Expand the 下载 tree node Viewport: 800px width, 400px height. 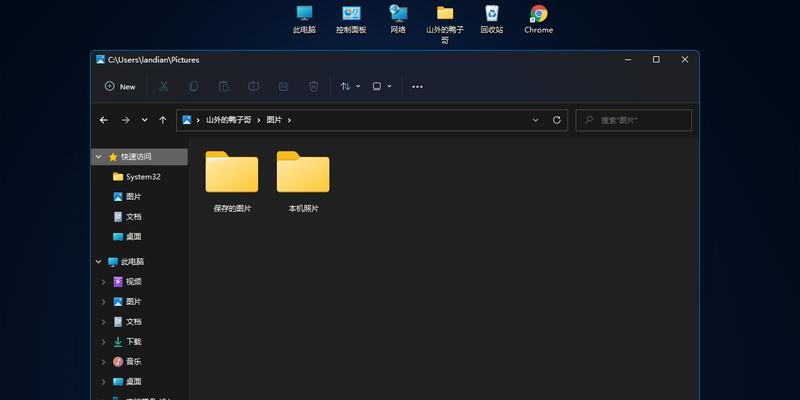pos(104,342)
